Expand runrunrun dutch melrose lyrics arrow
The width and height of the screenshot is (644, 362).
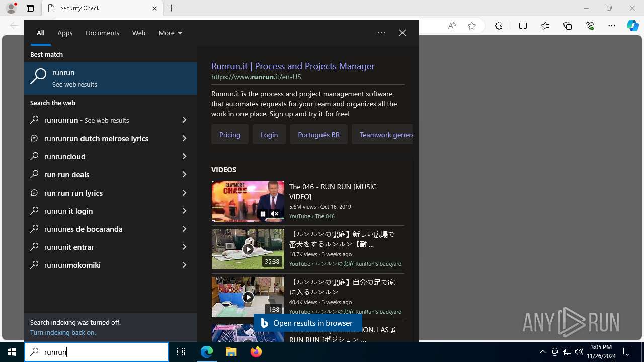pyautogui.click(x=184, y=138)
